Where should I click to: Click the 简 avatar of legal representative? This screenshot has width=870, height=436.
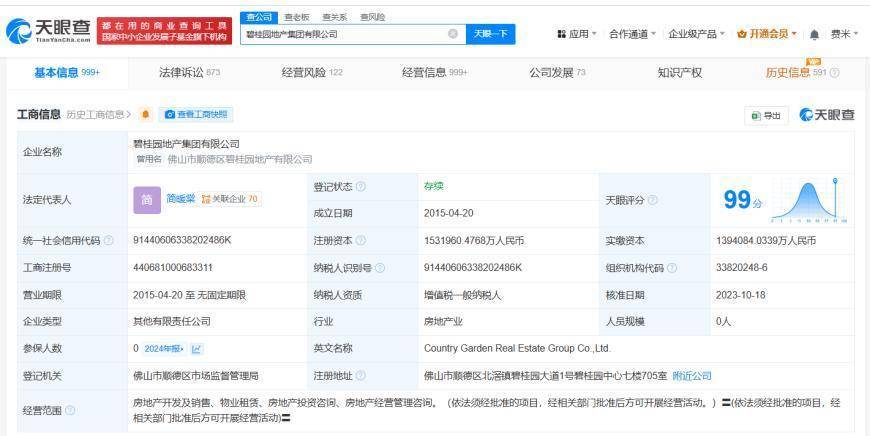tap(147, 200)
